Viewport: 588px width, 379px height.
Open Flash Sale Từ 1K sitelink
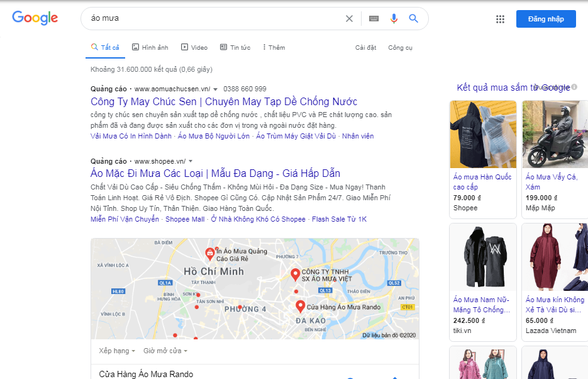pyautogui.click(x=340, y=219)
